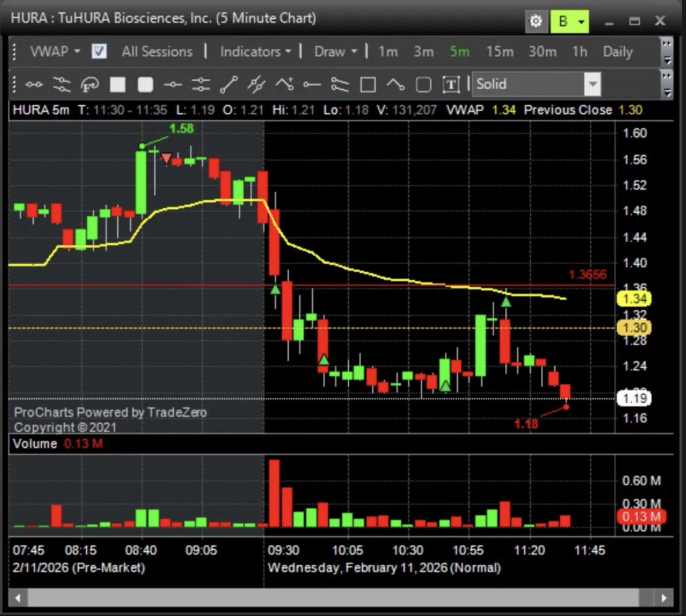This screenshot has width=686, height=616.
Task: Click the V: 131,207 volume readout
Action: 406,110
